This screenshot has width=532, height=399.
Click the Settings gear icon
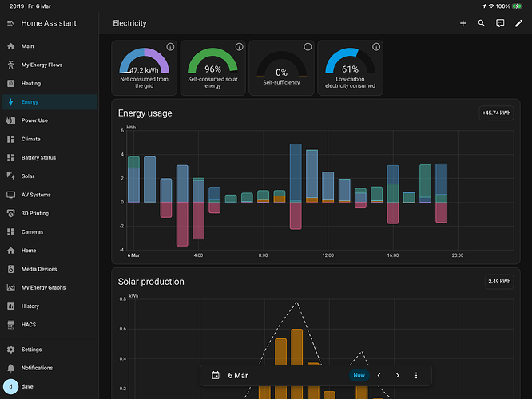(x=11, y=350)
